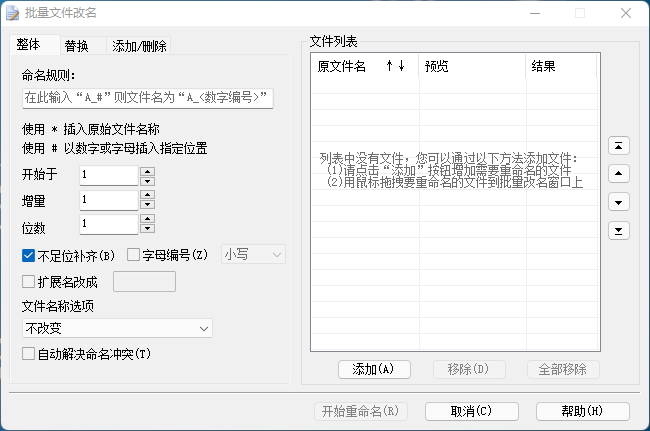
Task: Minimize the 批量文件改名 window
Action: coord(535,13)
